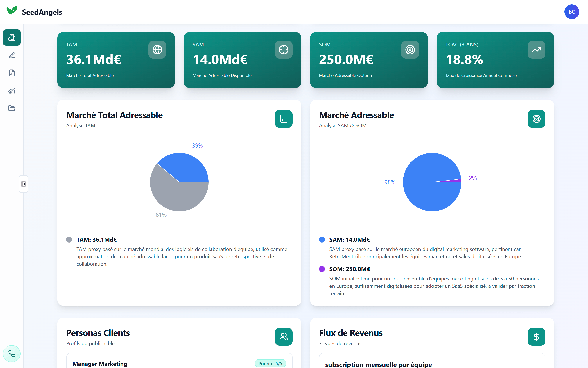Click 'Marché Adressable Disponible' caption
Viewport: 588px width, 368px height.
click(x=222, y=75)
